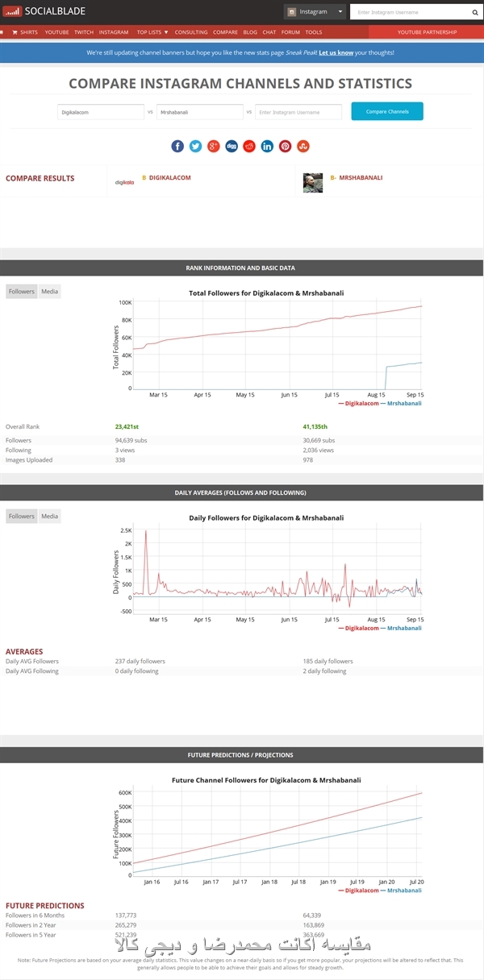Share on LinkedIn icon

click(x=267, y=146)
